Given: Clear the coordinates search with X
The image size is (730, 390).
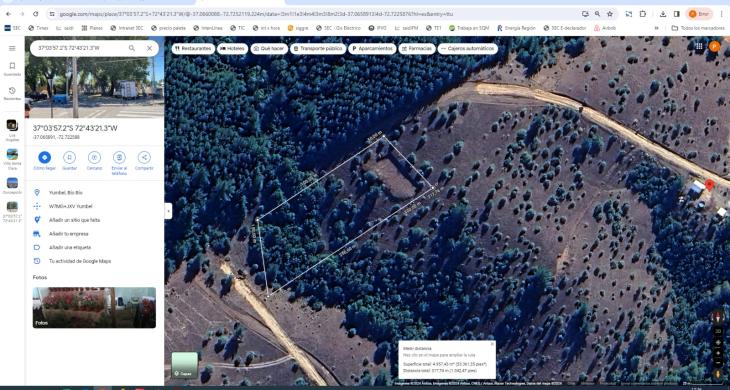Looking at the screenshot, I should pos(149,48).
